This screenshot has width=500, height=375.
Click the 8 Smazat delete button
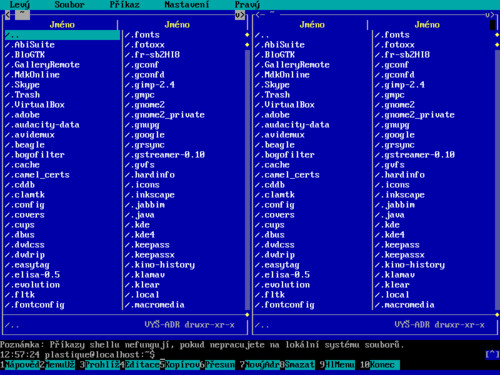point(297,365)
